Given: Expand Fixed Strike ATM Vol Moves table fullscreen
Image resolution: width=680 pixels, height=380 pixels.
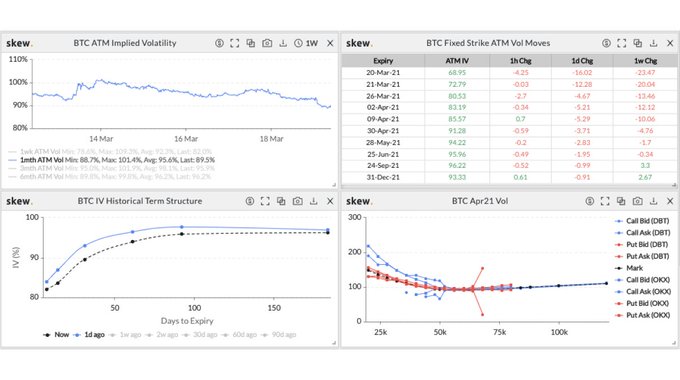Looking at the screenshot, I should pyautogui.click(x=621, y=43).
